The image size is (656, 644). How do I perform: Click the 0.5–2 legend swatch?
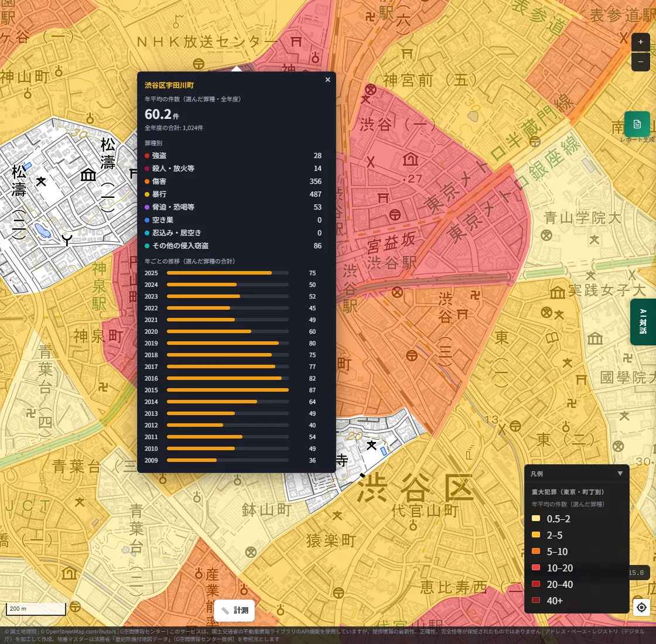535,519
